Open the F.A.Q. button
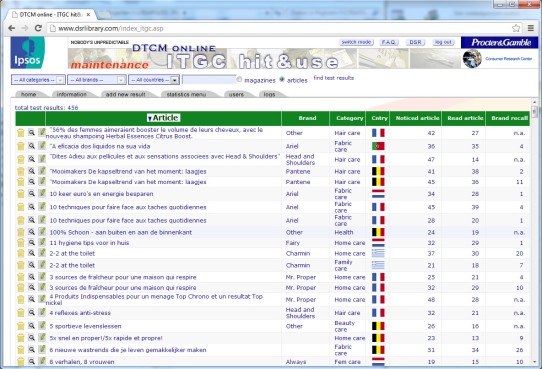This screenshot has height=369, width=542. (389, 42)
